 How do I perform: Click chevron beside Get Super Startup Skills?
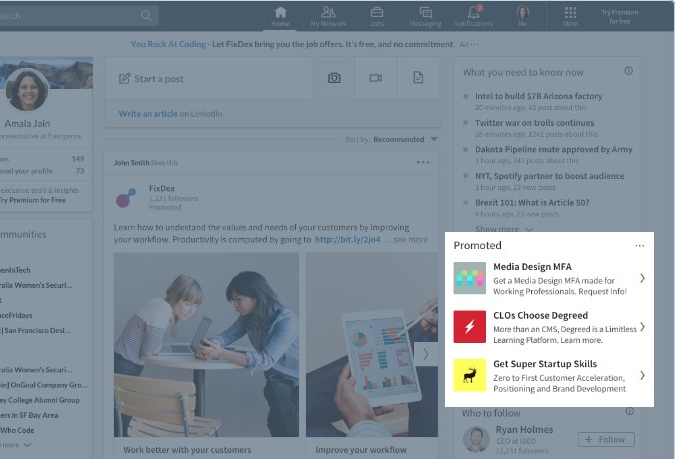click(x=642, y=375)
